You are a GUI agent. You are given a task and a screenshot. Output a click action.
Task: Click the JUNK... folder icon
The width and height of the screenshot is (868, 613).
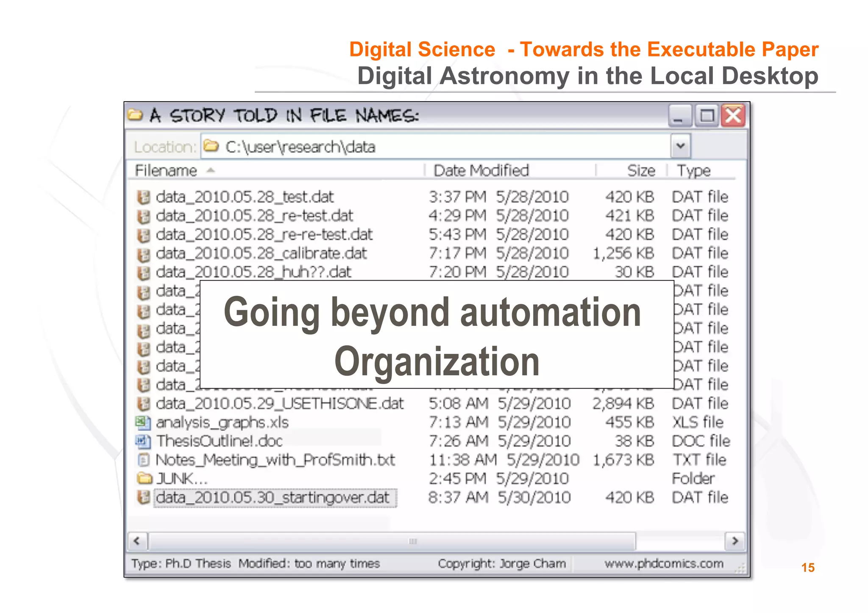coord(145,479)
